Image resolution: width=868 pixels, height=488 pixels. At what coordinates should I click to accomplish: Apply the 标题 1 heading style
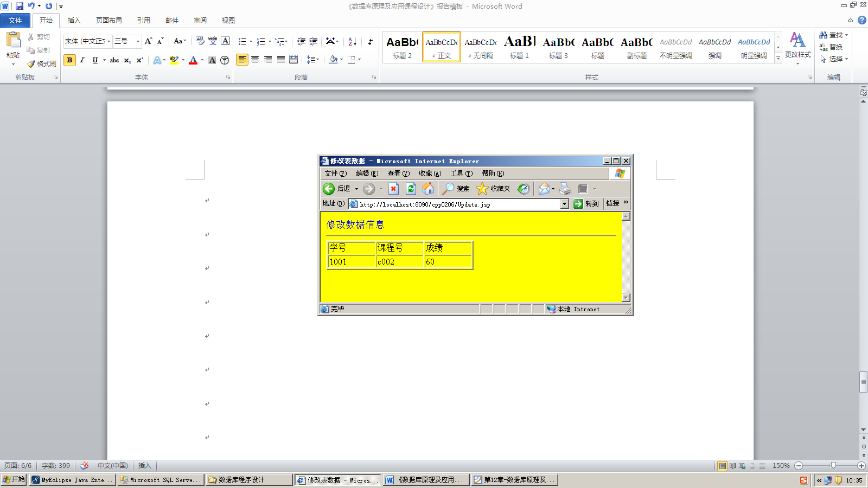click(520, 47)
